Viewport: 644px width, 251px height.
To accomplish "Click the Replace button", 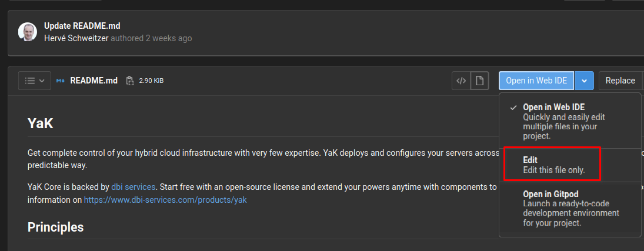I will point(620,81).
